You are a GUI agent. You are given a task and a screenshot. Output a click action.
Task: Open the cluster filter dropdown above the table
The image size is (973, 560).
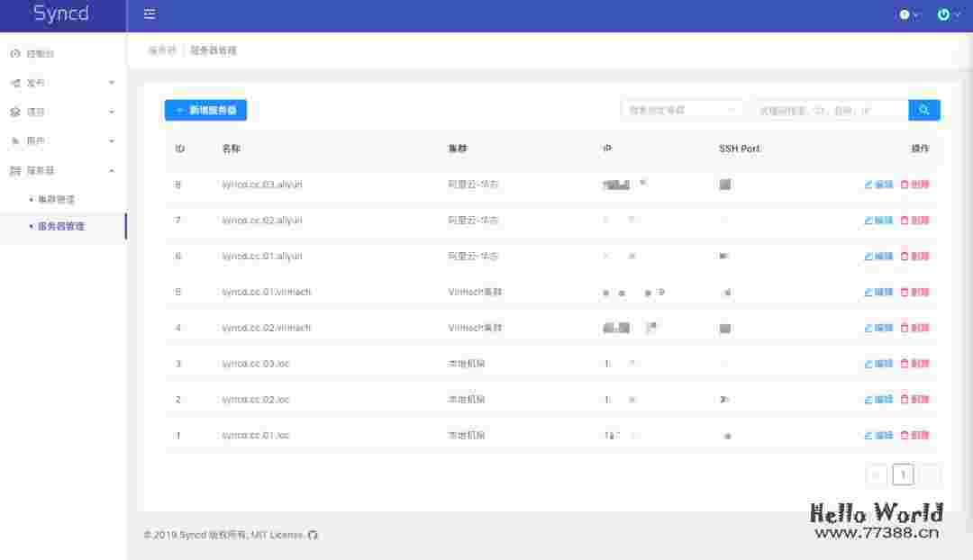click(680, 109)
